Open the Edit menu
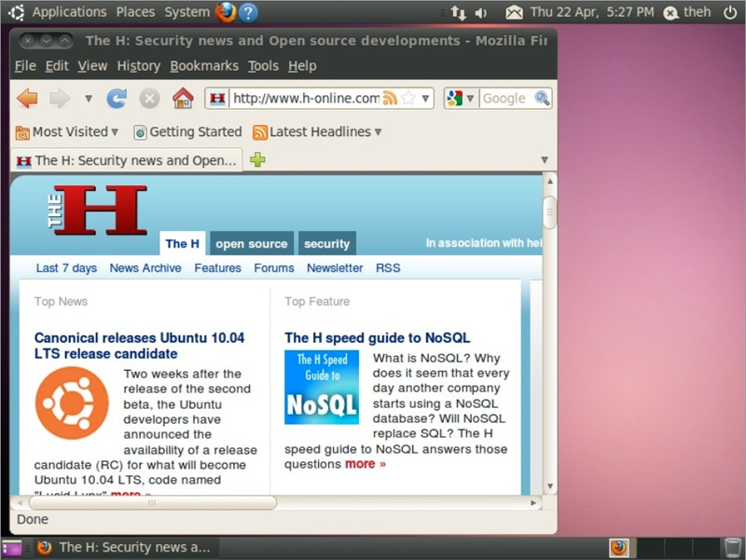The image size is (746, 560). click(x=57, y=66)
